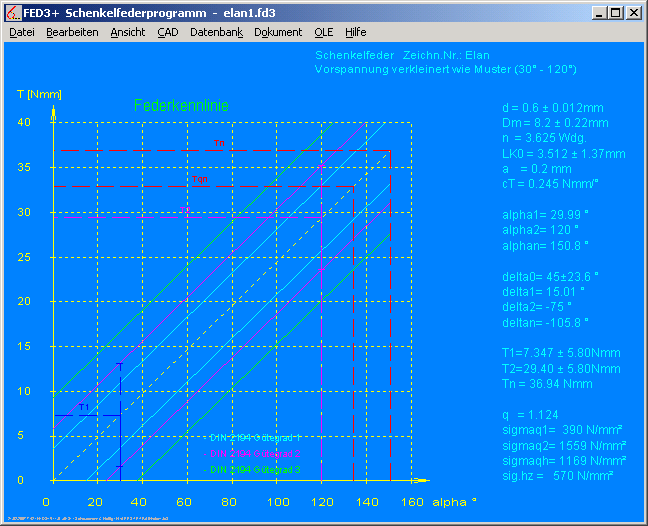
Task: Click the red Tn label on chart
Action: coord(218,144)
